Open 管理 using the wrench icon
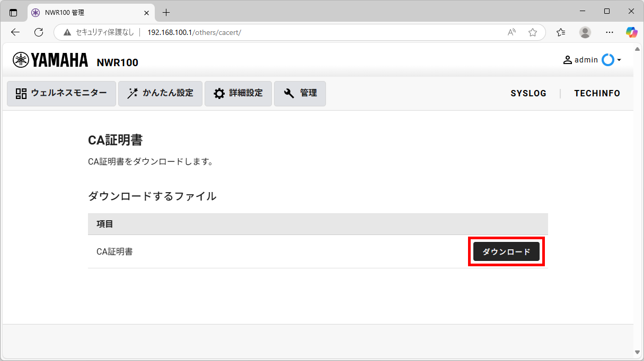Viewport: 644px width, 361px height. coord(288,93)
